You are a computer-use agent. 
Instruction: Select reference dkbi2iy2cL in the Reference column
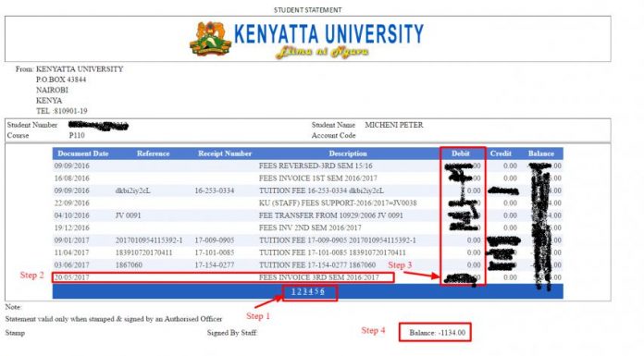pos(133,190)
